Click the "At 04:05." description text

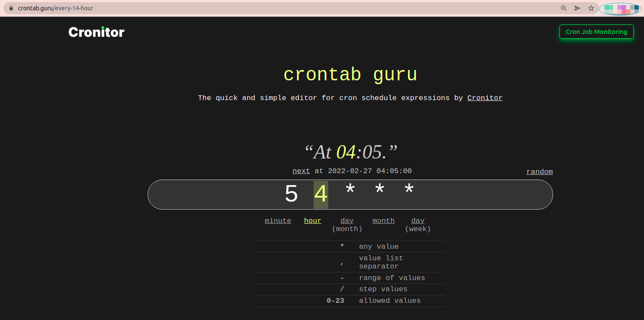coord(350,152)
